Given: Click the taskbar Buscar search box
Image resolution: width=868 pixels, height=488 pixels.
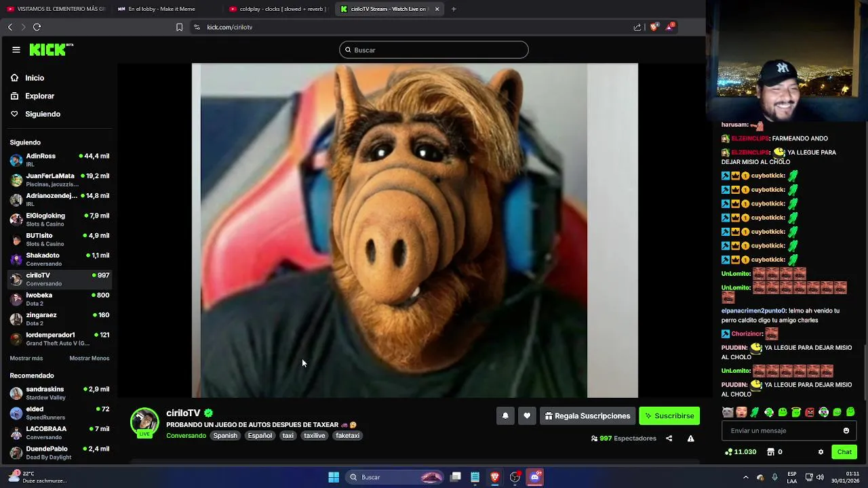Looking at the screenshot, I should click(395, 477).
